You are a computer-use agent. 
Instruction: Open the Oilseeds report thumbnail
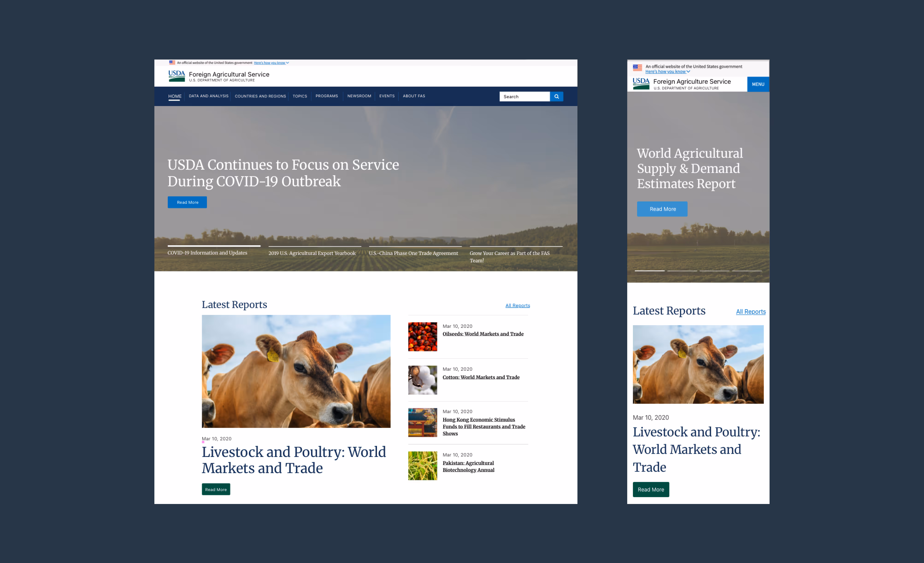click(x=423, y=336)
